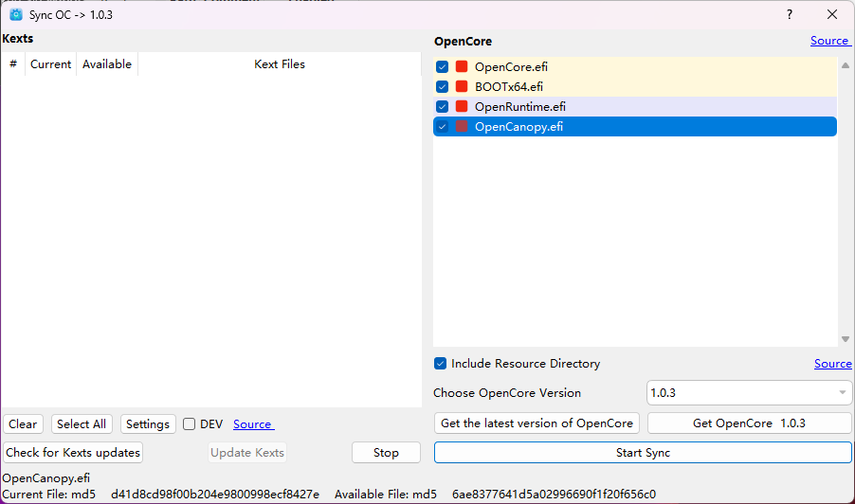Click red status square beside BOOTx64.efi
Image resolution: width=855 pixels, height=504 pixels.
click(x=462, y=86)
